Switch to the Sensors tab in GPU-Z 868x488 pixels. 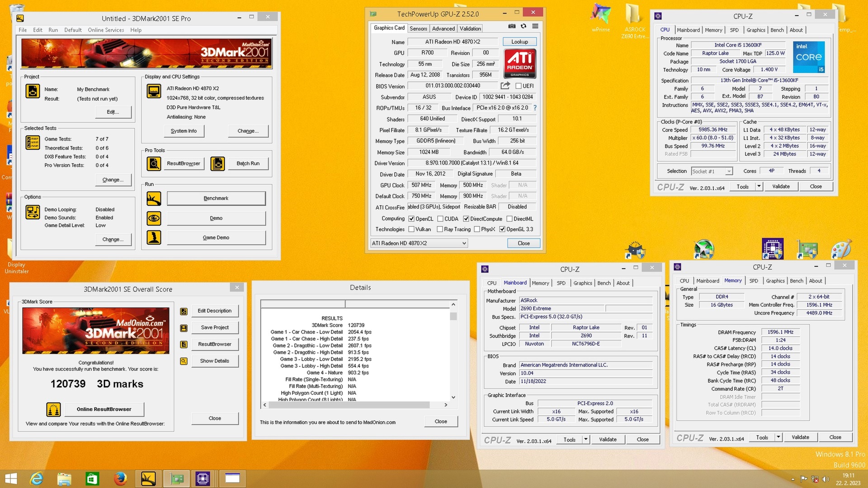tap(418, 28)
